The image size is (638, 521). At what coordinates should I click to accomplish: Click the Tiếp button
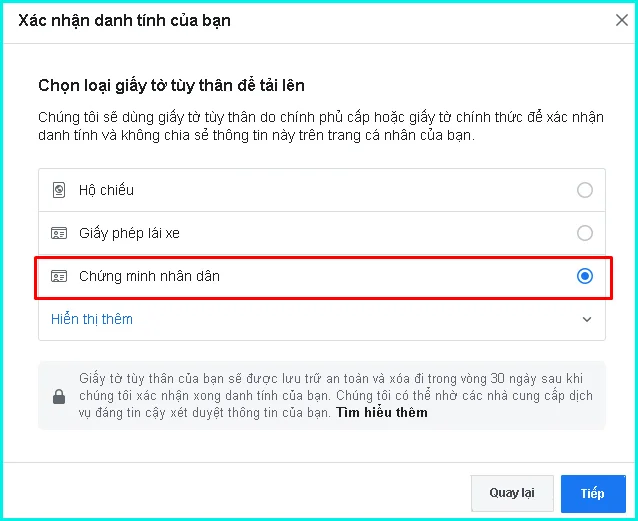tap(593, 493)
